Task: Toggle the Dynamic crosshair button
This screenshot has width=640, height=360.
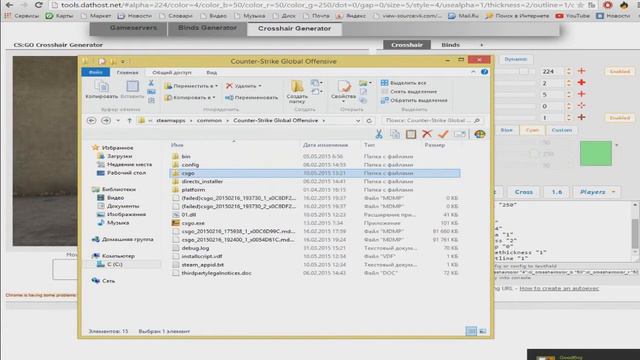Action: click(516, 59)
